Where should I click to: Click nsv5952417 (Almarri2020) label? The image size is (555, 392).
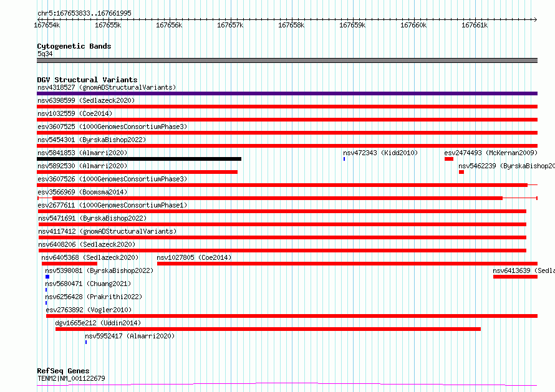tap(130, 336)
